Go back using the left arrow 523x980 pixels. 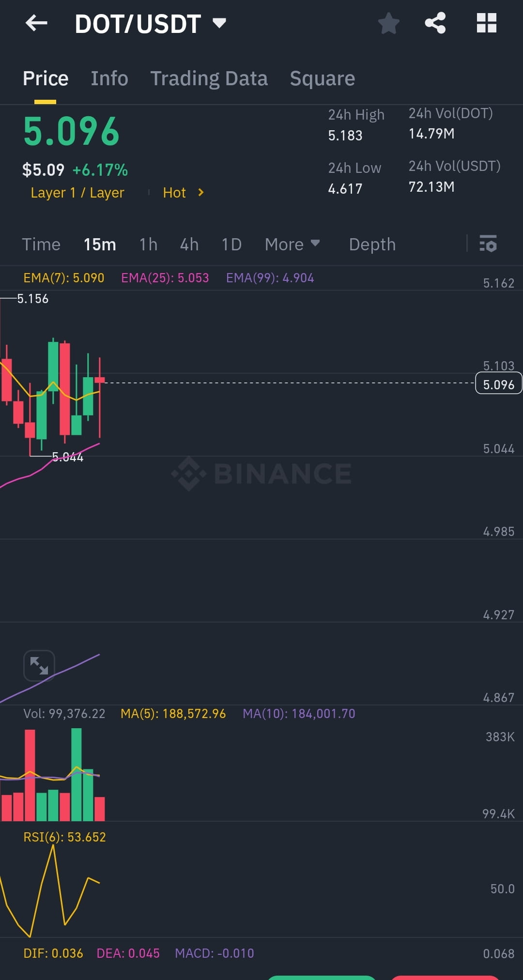[36, 23]
